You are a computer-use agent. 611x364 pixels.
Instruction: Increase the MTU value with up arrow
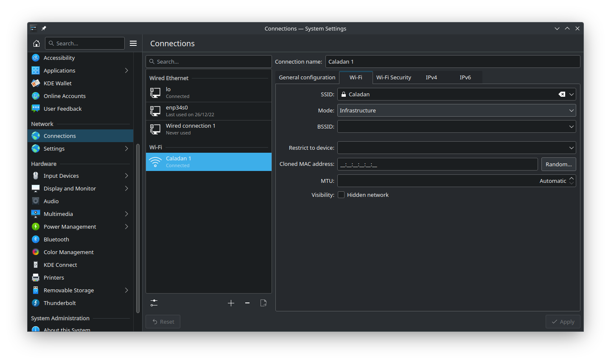coord(572,178)
